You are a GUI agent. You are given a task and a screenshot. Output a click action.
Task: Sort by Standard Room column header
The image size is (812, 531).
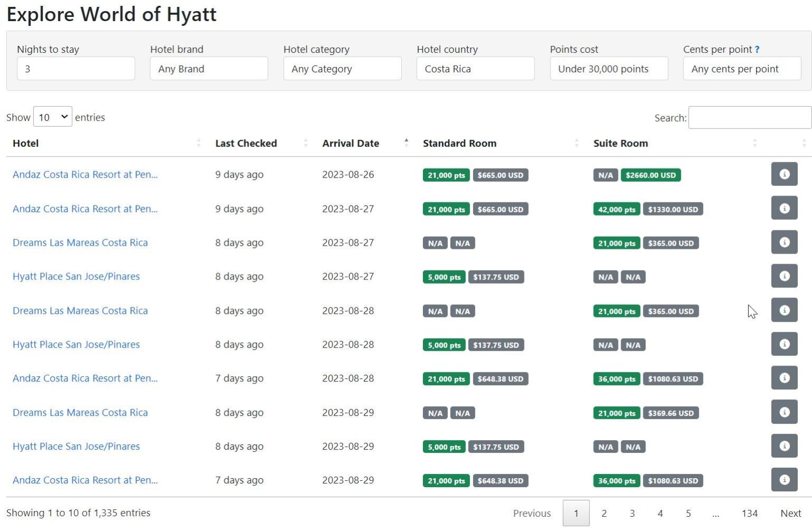[x=459, y=143]
